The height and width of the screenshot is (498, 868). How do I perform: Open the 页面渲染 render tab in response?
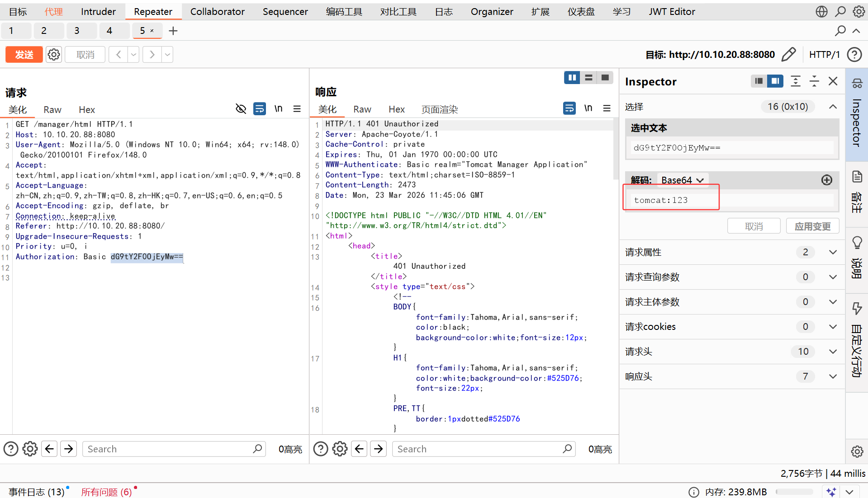click(439, 109)
